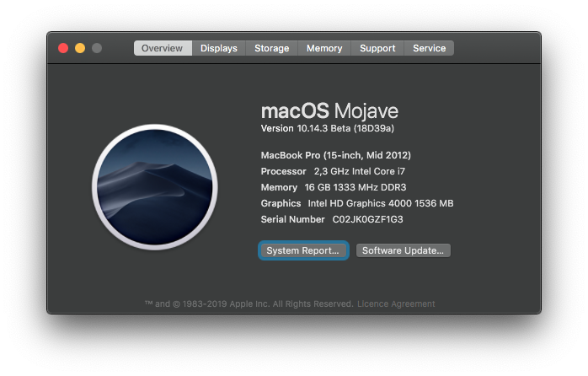Screen dimensions: 588x376
Task: Switch to the Overview tab
Action: pyautogui.click(x=163, y=48)
